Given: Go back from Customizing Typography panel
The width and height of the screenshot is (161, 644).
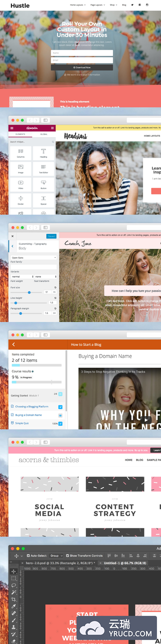Looking at the screenshot, I should click(x=12, y=246).
